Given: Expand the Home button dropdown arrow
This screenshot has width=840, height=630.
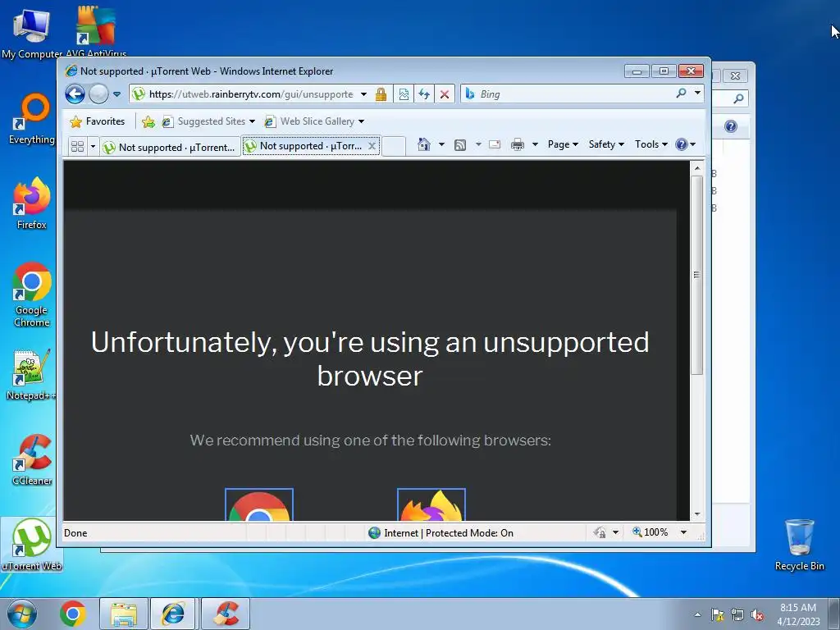Looking at the screenshot, I should point(441,144).
